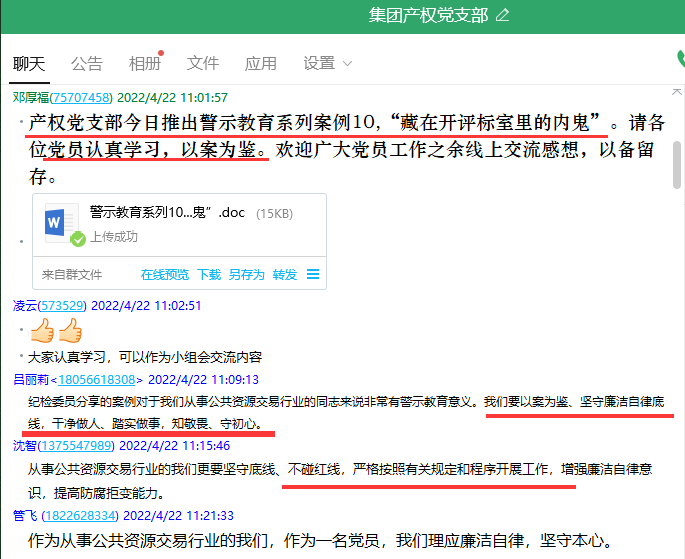Switch to the 公告 tab
Screen dimensions: 685x559
87,63
